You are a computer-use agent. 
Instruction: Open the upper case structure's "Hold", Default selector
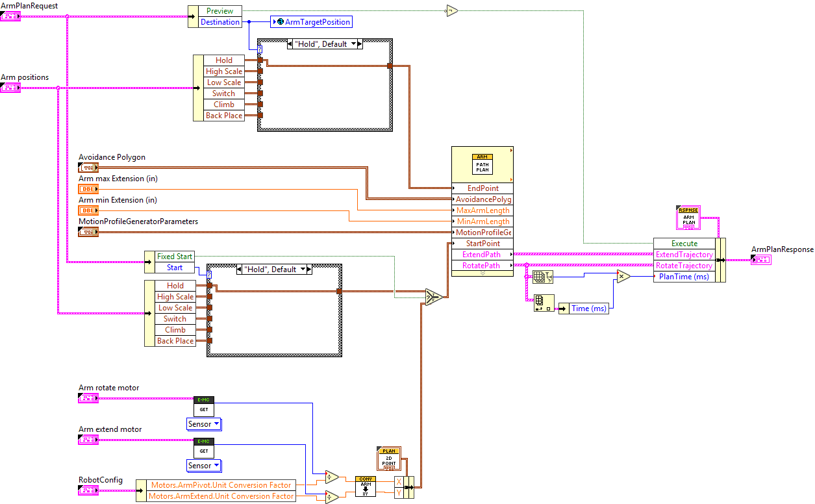click(x=325, y=44)
